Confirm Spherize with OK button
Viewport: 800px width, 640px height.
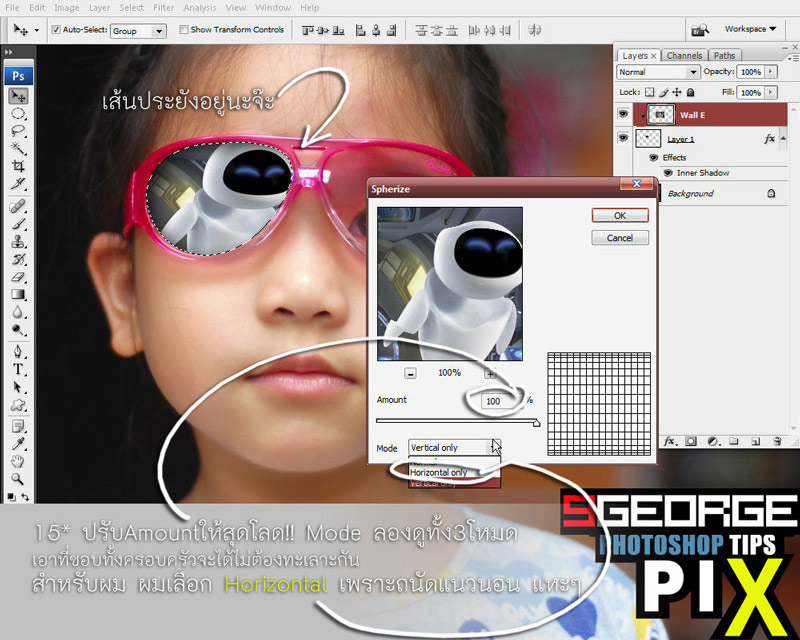[620, 215]
